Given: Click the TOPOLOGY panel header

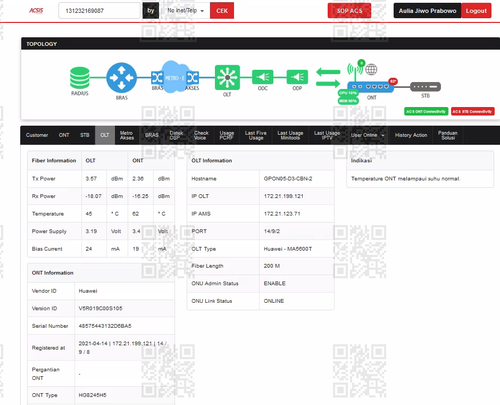Looking at the screenshot, I should [260, 44].
